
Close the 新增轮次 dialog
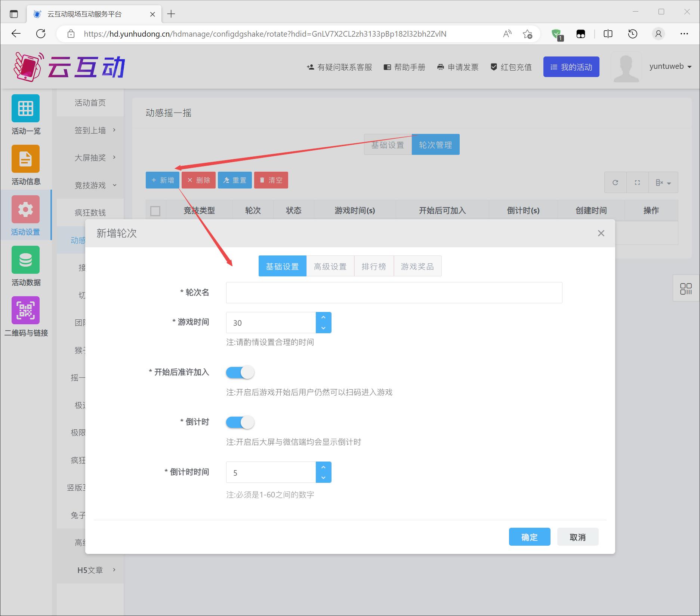click(x=601, y=233)
